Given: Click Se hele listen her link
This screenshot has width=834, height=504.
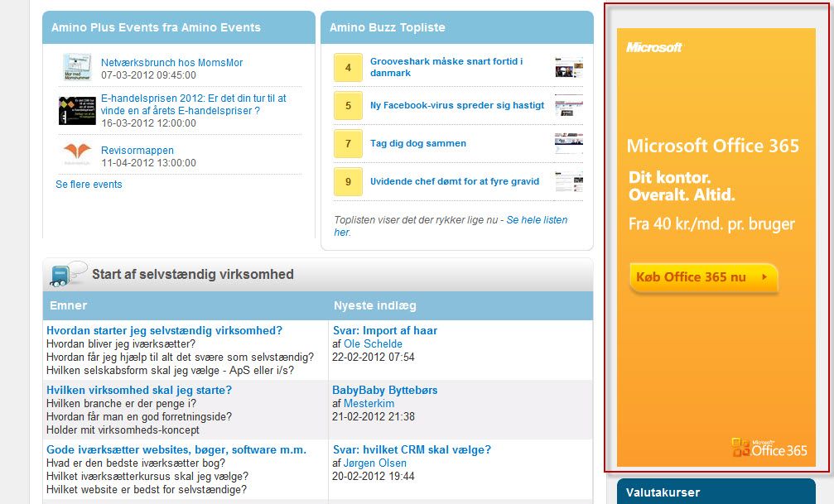Looking at the screenshot, I should 537,220.
